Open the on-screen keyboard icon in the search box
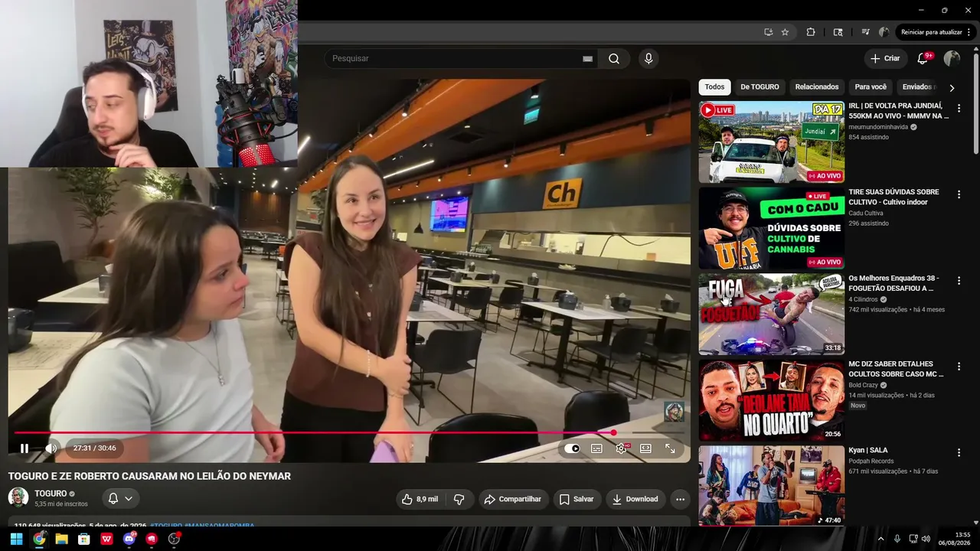The height and width of the screenshot is (551, 980). pyautogui.click(x=588, y=59)
